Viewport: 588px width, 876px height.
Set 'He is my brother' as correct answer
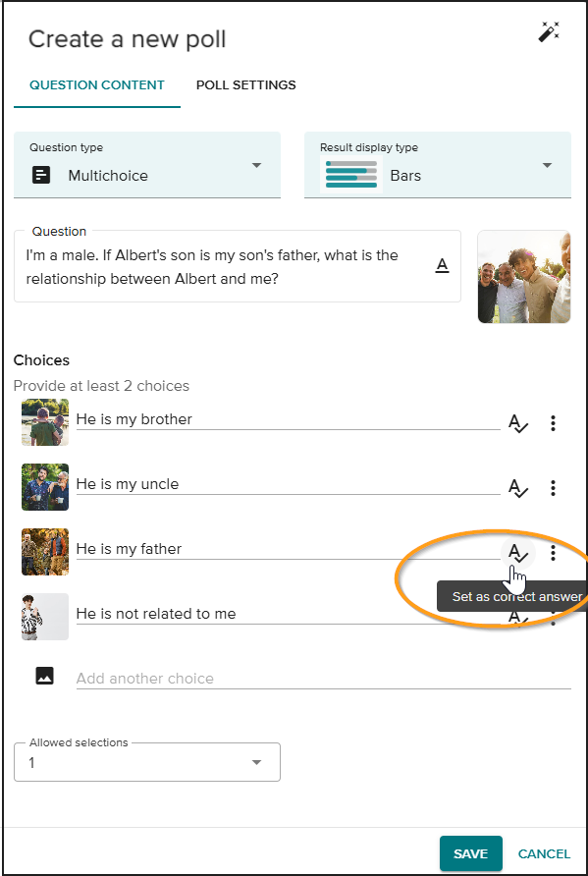(x=518, y=423)
